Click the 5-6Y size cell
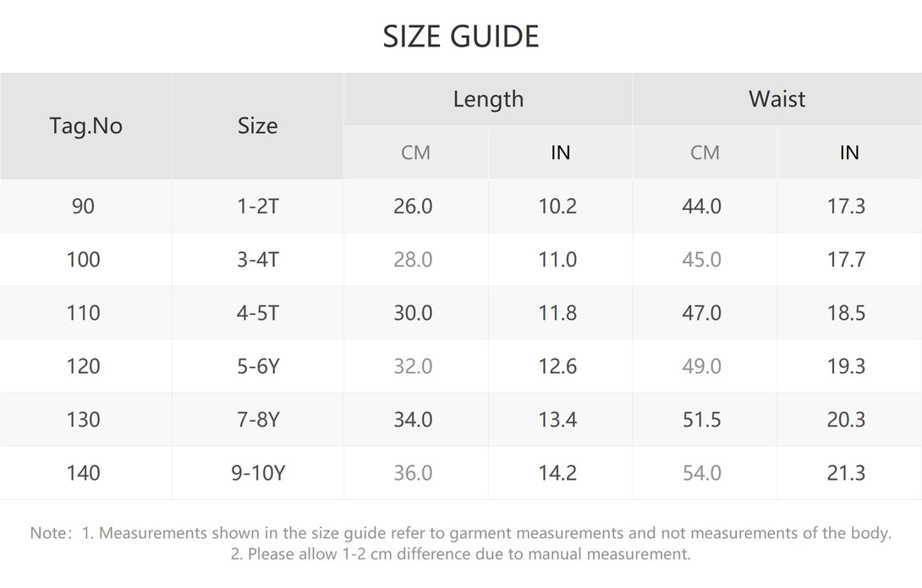 coord(257,366)
